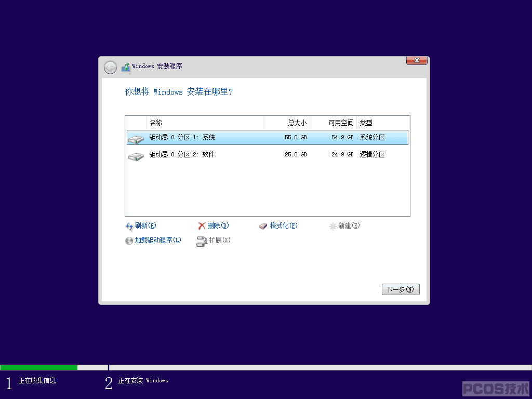The height and width of the screenshot is (399, 532).
Task: Select 驱动器 0 分区 1: 系统 row
Action: tap(268, 137)
